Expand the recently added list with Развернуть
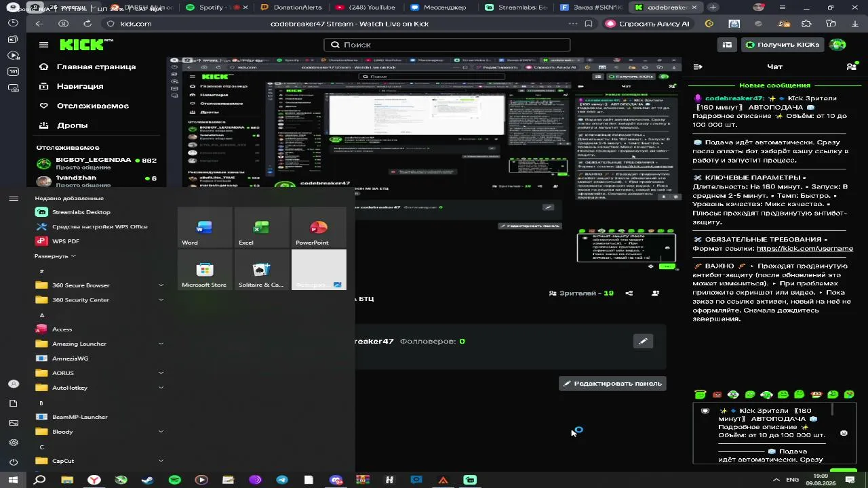 coord(55,256)
